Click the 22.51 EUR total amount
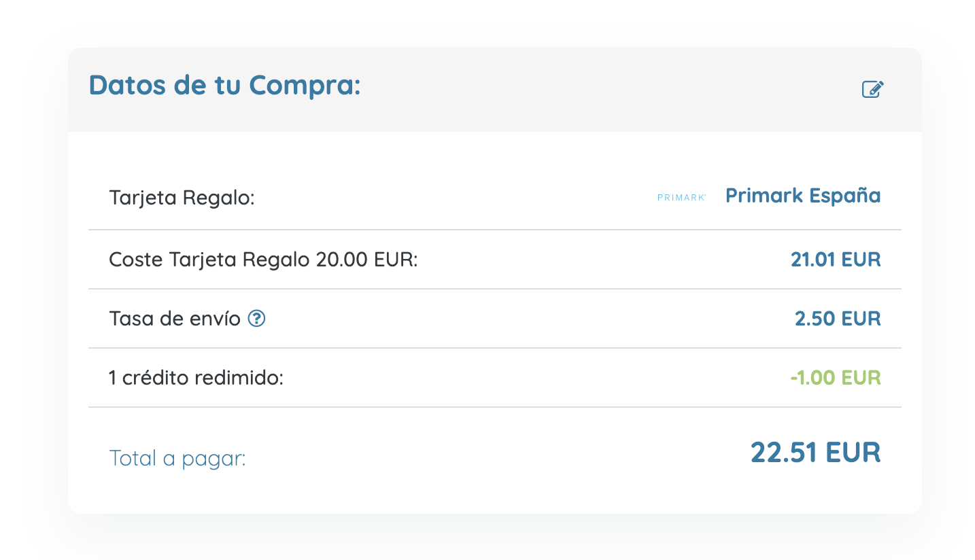The height and width of the screenshot is (560, 975). (x=816, y=452)
